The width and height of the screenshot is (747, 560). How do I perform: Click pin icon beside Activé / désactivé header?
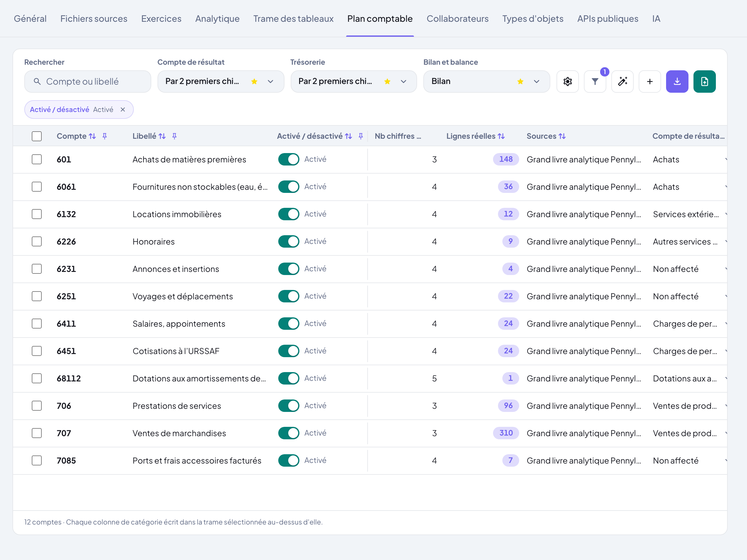[361, 136]
